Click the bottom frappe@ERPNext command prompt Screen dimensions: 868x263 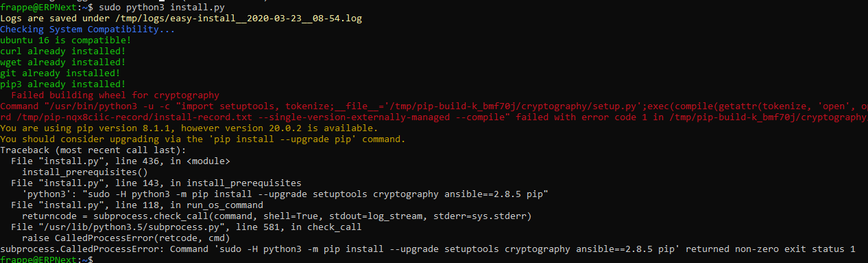pyautogui.click(x=46, y=260)
